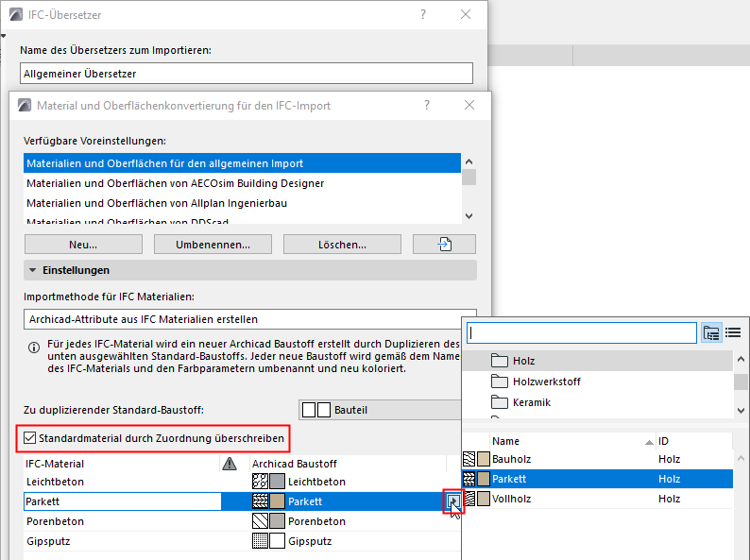Open Parkett row material picker arrow

click(x=453, y=501)
